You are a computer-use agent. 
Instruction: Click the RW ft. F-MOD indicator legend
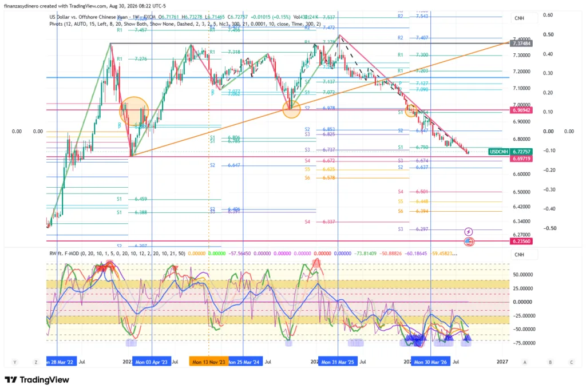(x=117, y=254)
